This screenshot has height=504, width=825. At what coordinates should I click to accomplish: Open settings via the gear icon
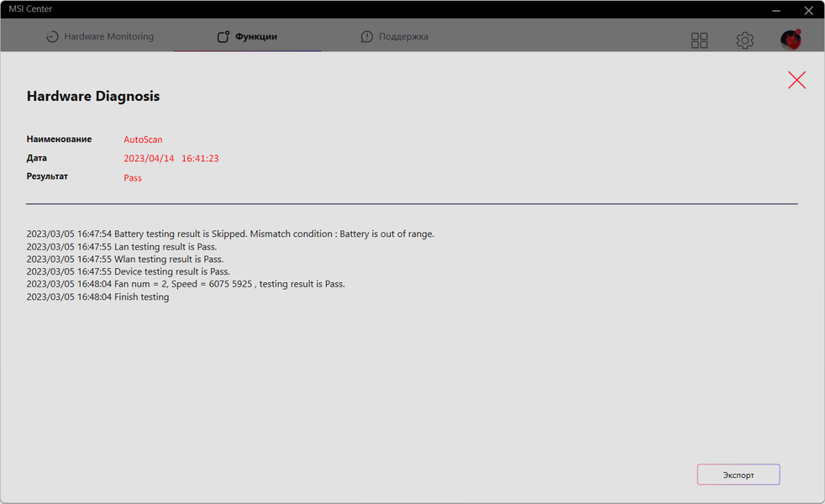pos(744,40)
